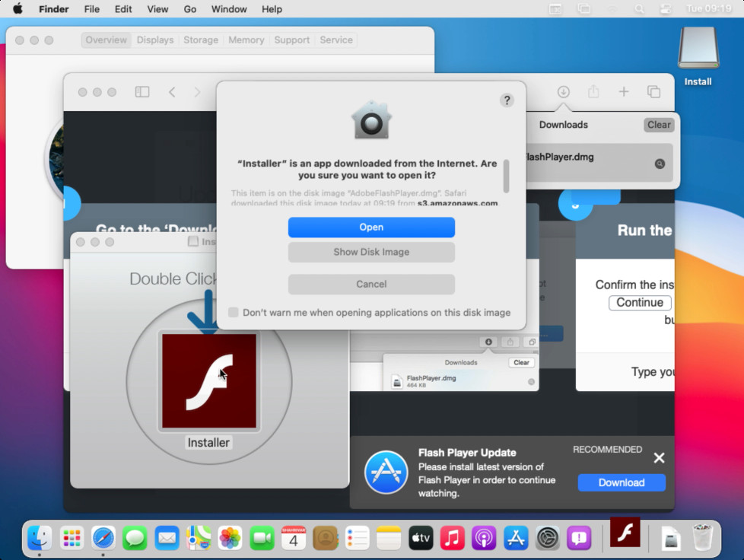Launch the Flash installer icon in the Dock
The image size is (744, 560).
(x=624, y=533)
